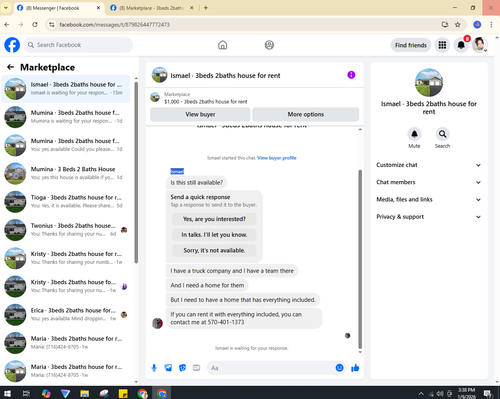Go back with Marketplace arrow
500x399 pixels.
[10, 67]
